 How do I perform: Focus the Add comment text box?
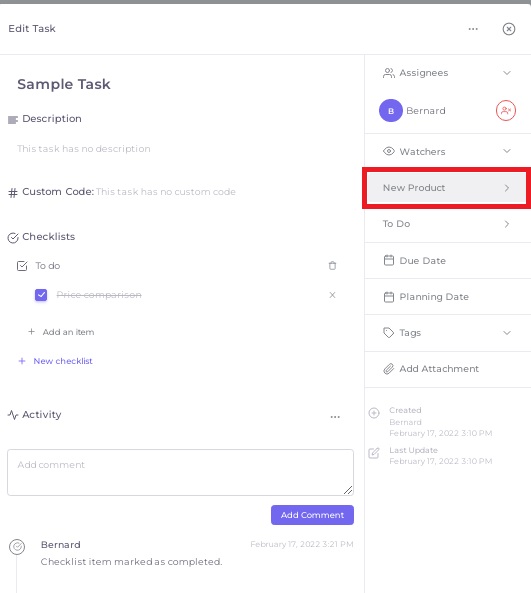point(180,472)
